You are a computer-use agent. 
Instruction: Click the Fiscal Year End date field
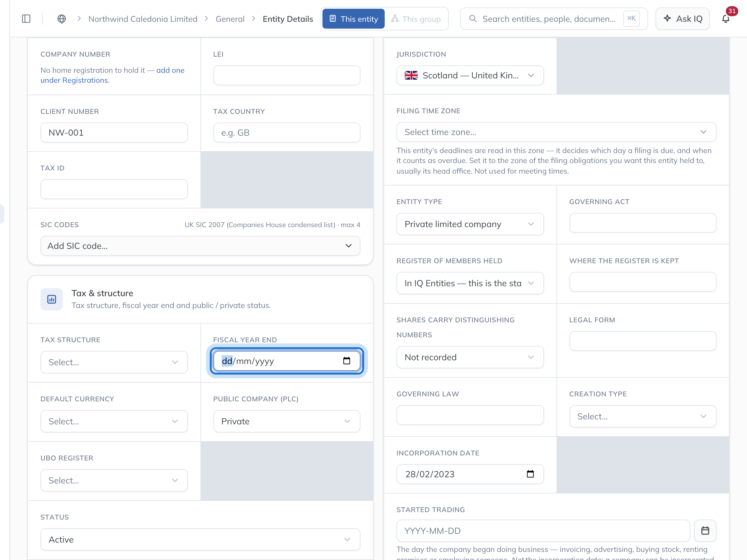tap(287, 361)
